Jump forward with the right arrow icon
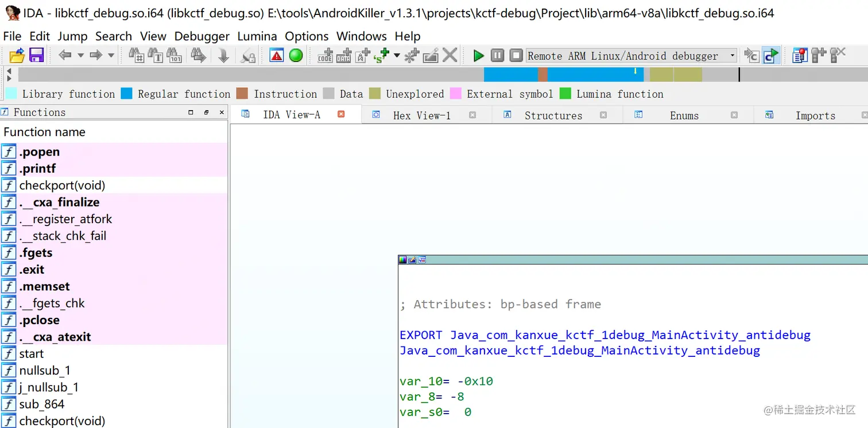The image size is (868, 428). tap(96, 56)
